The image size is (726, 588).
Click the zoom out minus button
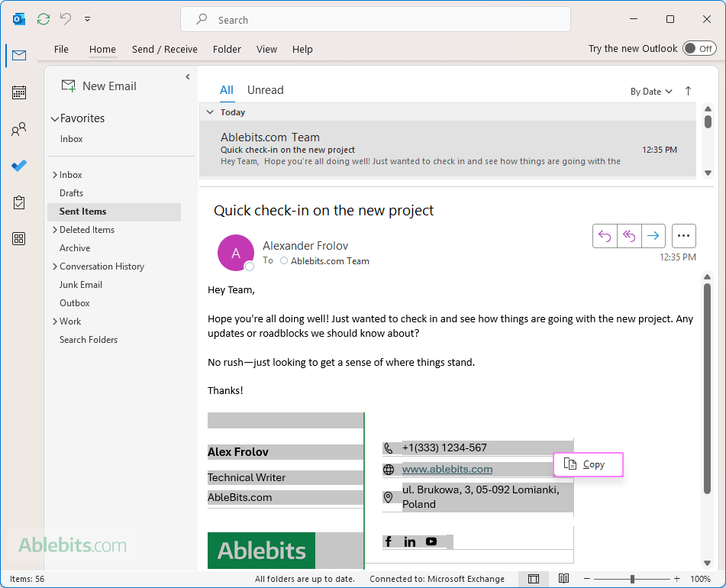[587, 579]
